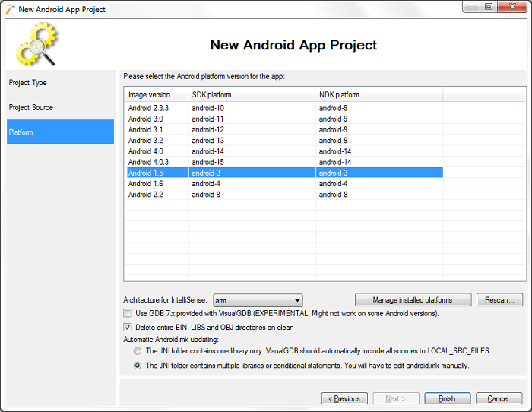Select the Platform step in sidebar
This screenshot has width=532, height=412.
point(60,132)
